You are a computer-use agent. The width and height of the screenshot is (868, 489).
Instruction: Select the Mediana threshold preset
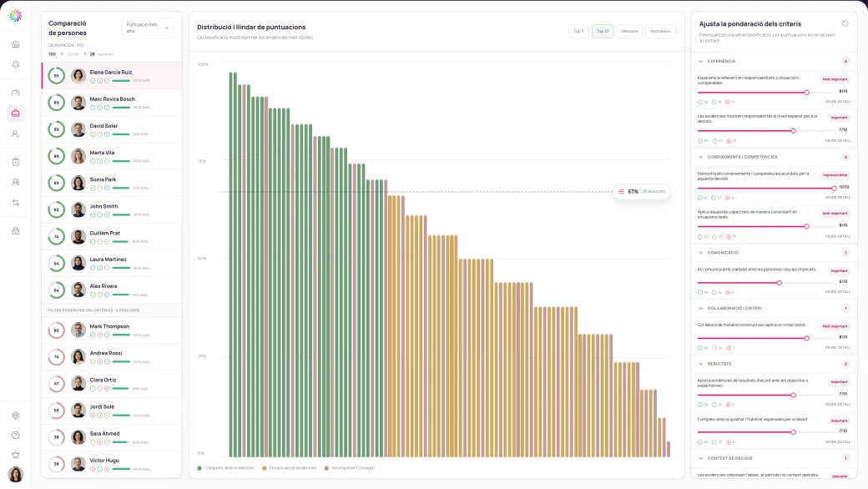(x=629, y=31)
